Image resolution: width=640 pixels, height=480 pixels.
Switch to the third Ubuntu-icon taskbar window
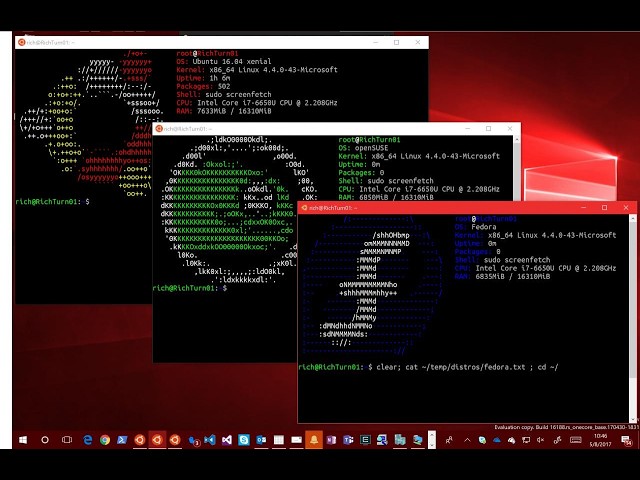pyautogui.click(x=175, y=440)
